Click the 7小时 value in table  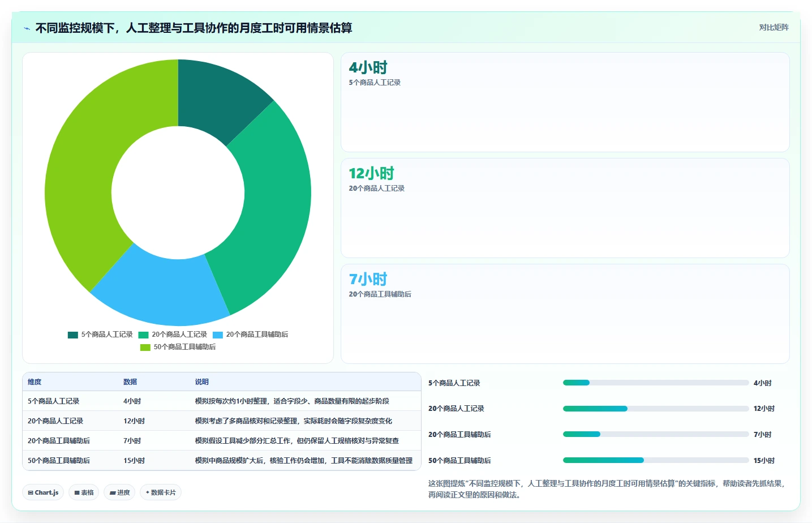click(132, 441)
